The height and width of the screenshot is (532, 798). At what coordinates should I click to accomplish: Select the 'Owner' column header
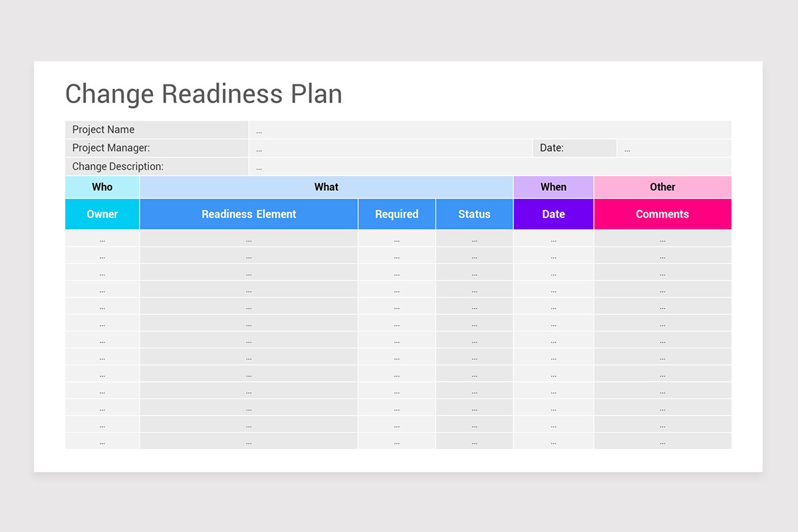102,214
